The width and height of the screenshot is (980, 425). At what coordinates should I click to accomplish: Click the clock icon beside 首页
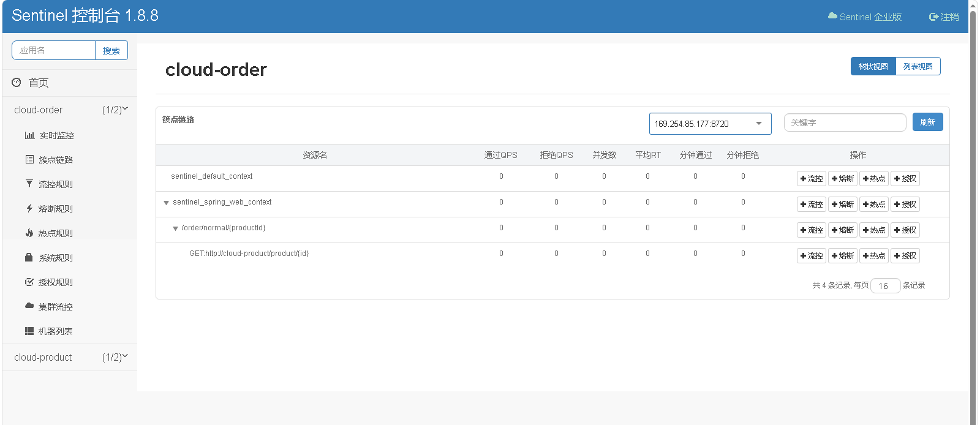point(17,82)
